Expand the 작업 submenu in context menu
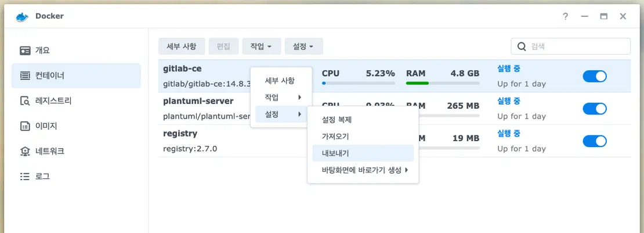The image size is (644, 233). coord(282,98)
